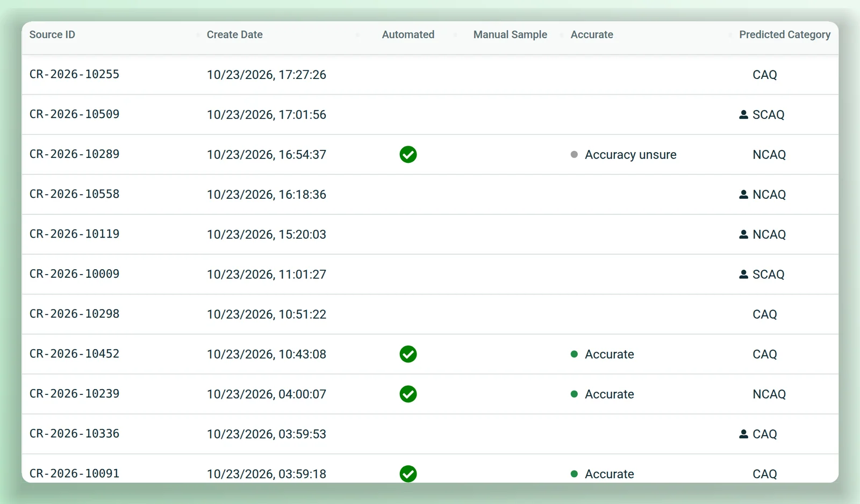
Task: Click the green accuracy dot in row CR-2026-10452
Action: pos(574,354)
